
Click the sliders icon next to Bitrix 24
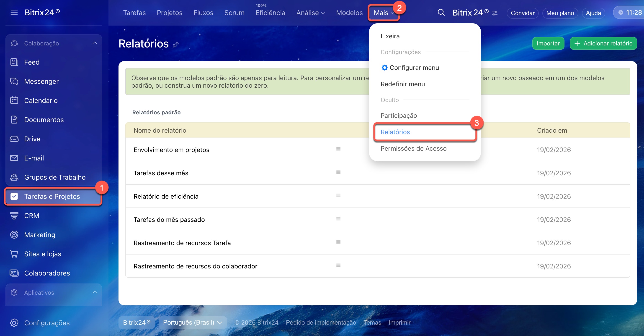point(495,13)
